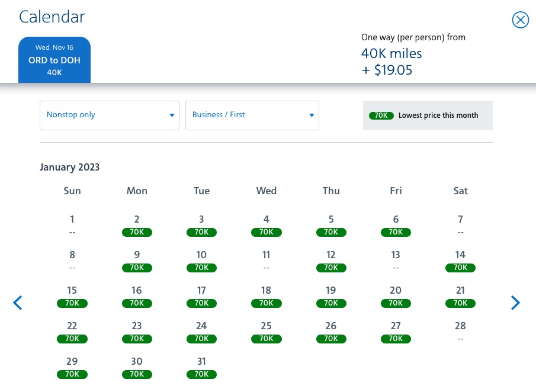Select Saturday January 21 date

[x=460, y=297]
